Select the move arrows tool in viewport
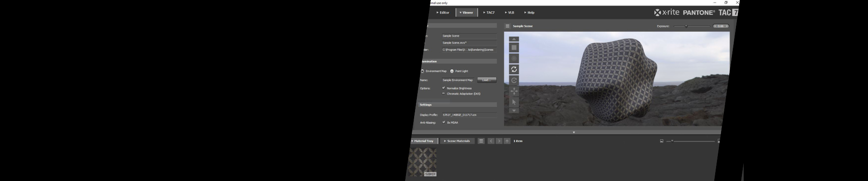Viewport: 868px width, 181px height. coord(514,91)
